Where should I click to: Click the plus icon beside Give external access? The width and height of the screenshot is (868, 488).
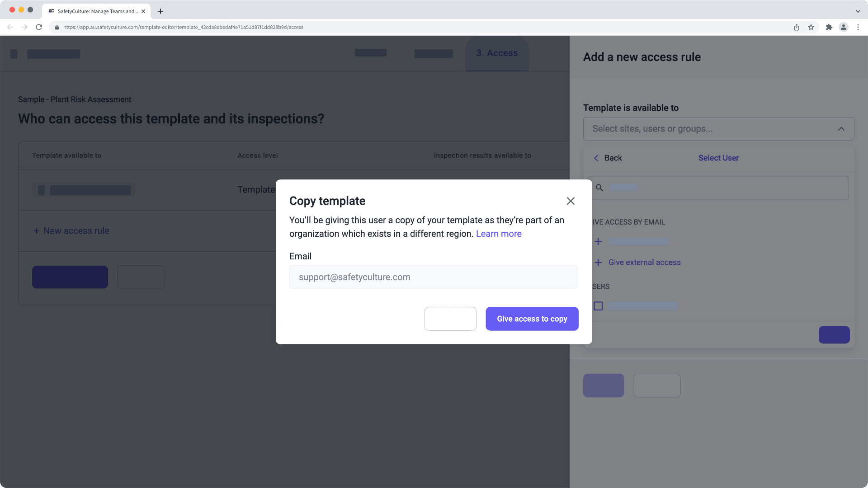tap(598, 262)
